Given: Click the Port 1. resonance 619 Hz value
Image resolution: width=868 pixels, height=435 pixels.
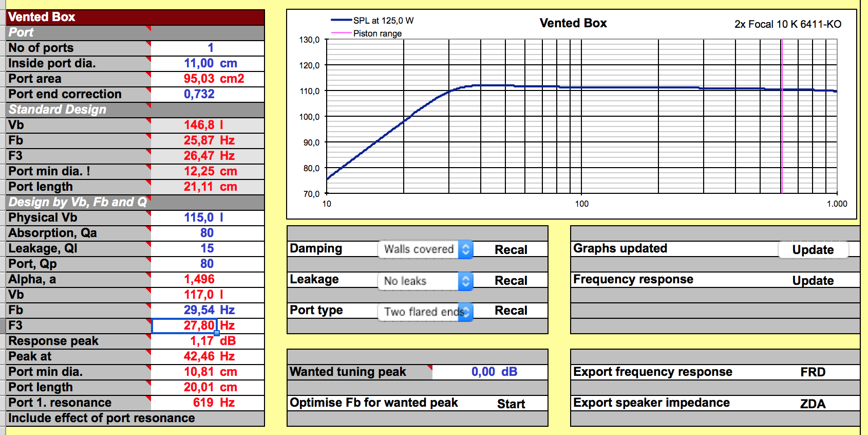Looking at the screenshot, I should [x=207, y=403].
